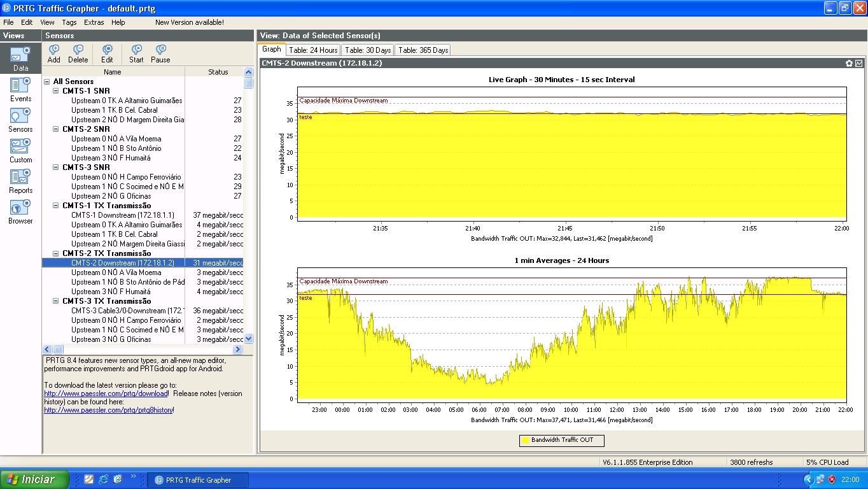
Task: Click the Pause monitoring icon
Action: pos(160,53)
